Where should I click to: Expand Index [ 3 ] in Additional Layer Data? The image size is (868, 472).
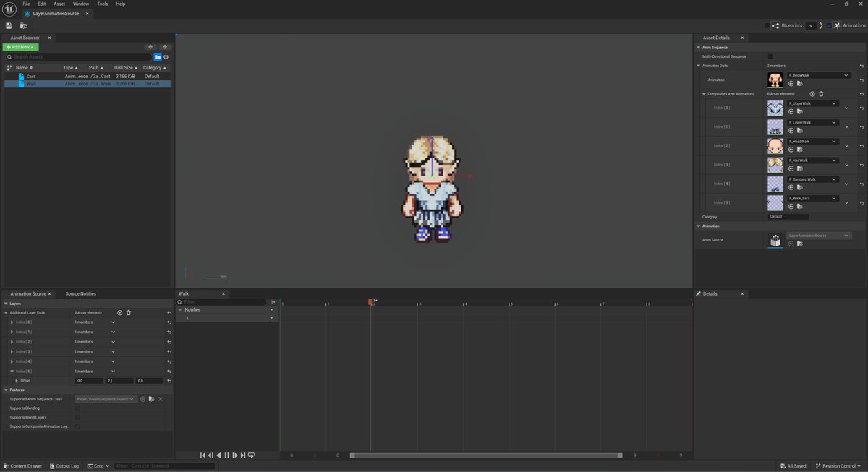coord(12,351)
